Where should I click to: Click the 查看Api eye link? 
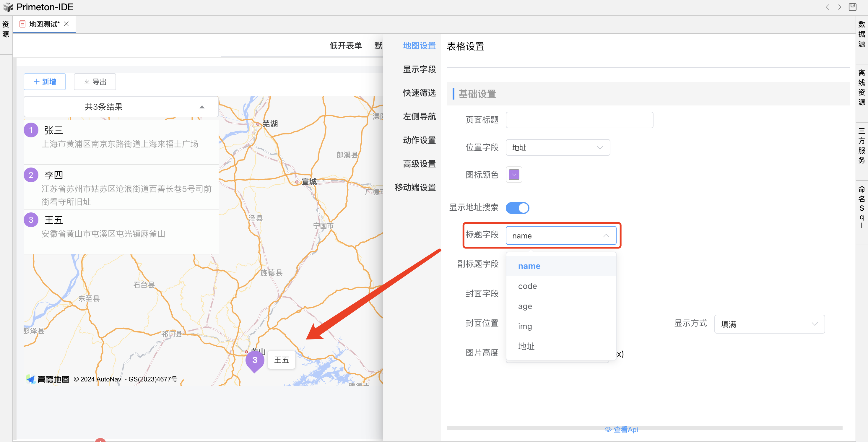click(x=621, y=429)
